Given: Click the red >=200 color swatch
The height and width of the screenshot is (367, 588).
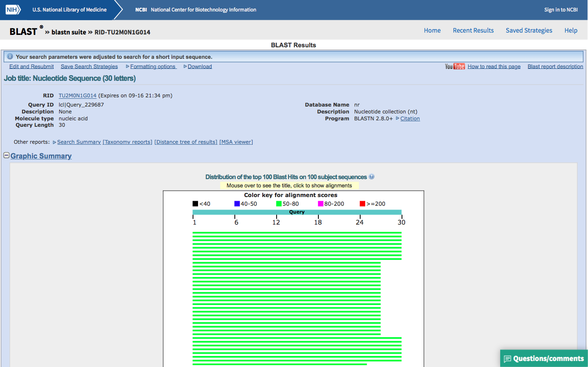Looking at the screenshot, I should (x=362, y=203).
